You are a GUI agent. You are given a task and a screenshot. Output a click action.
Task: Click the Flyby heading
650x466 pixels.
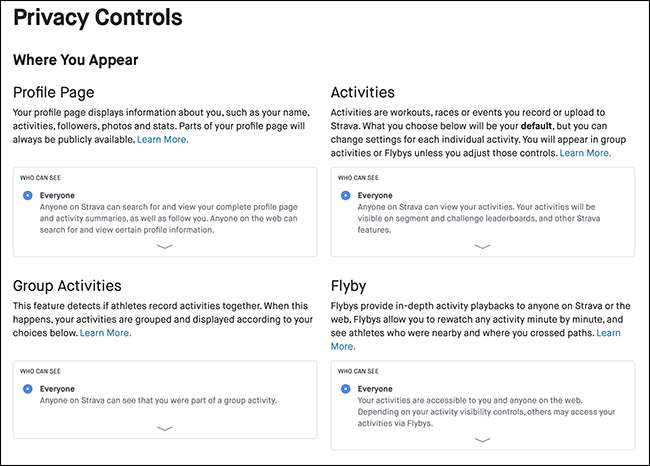[x=351, y=285]
